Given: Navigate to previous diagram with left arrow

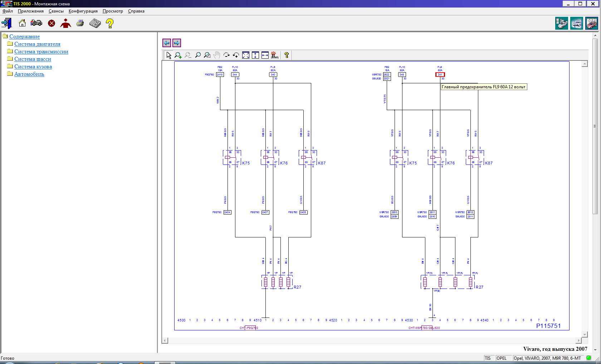Looking at the screenshot, I should 167,43.
